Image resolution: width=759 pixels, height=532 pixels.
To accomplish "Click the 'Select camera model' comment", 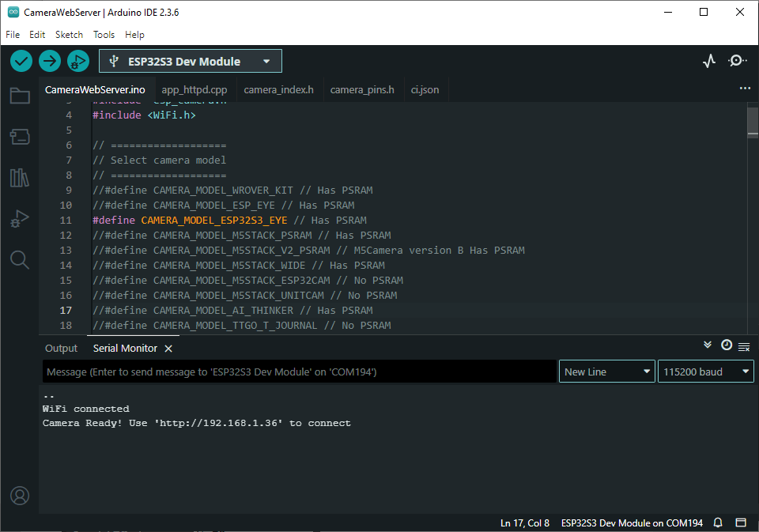I will tap(159, 160).
